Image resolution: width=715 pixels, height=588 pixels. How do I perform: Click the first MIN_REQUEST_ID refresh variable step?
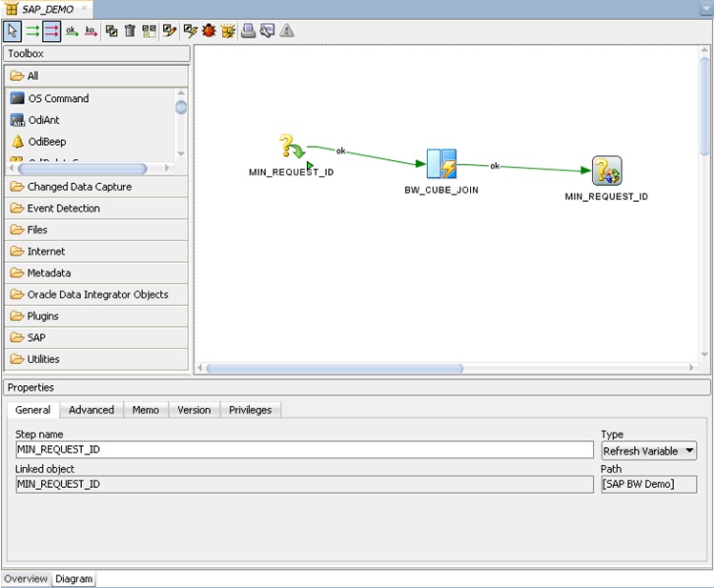point(293,147)
